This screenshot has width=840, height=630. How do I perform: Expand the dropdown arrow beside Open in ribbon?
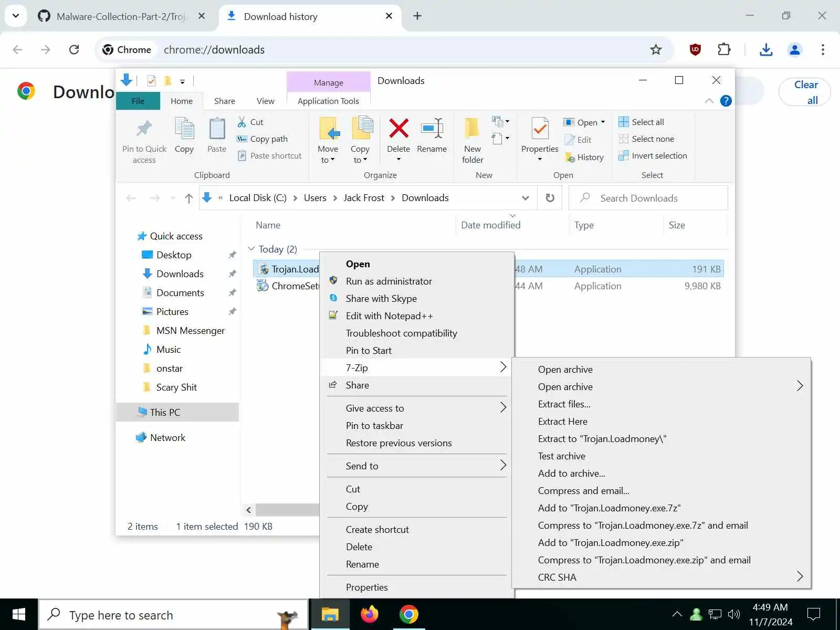(x=603, y=122)
